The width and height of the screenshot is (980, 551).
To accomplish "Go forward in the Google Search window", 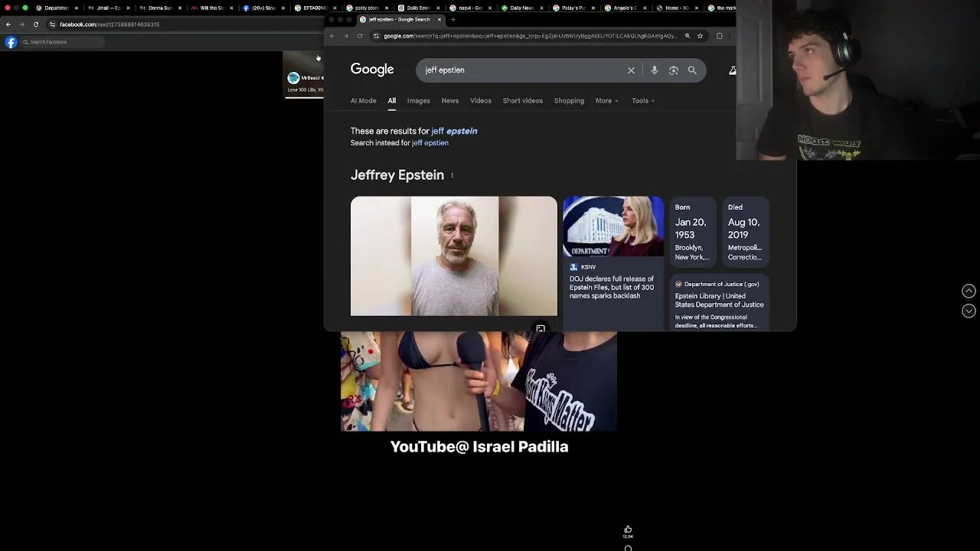I will 346,36.
